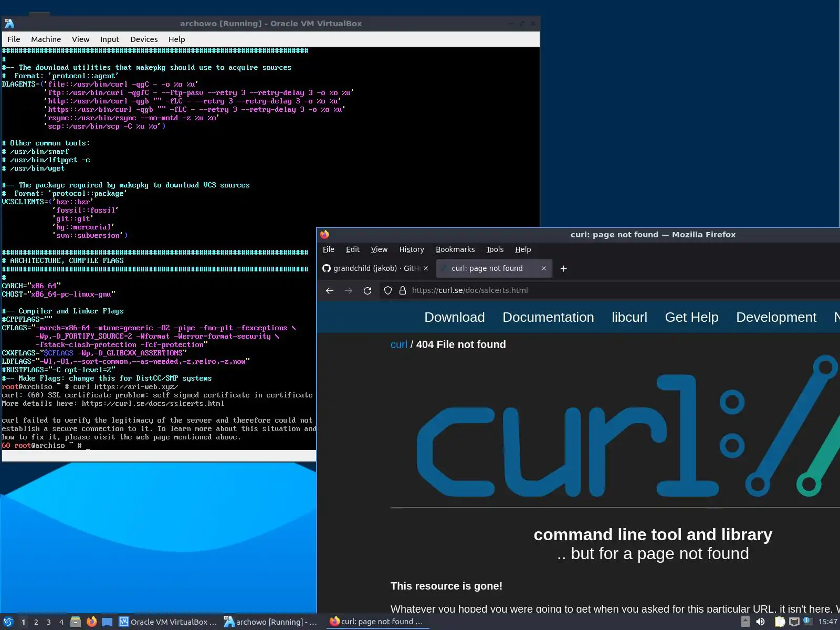
Task: Activate Oracle VM VirtualBox taskbar entry
Action: pos(168,622)
